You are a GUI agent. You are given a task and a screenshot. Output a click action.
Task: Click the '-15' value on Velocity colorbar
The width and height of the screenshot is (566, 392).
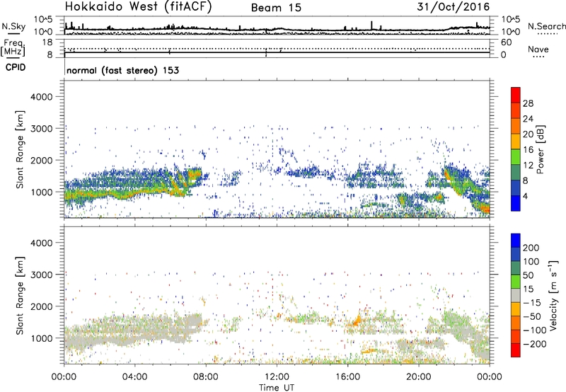click(531, 302)
